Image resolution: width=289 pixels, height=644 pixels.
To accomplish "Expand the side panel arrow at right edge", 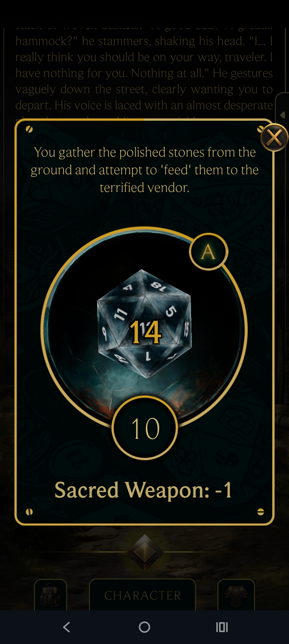I will pyautogui.click(x=283, y=115).
